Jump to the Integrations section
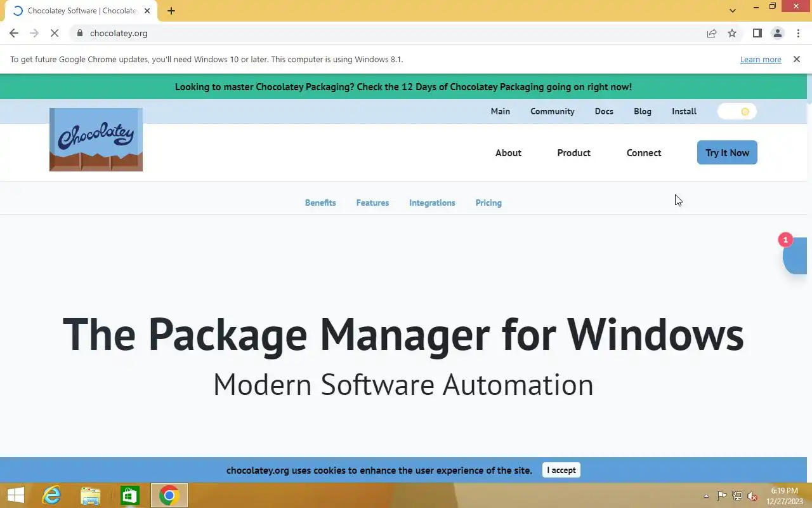 [432, 203]
